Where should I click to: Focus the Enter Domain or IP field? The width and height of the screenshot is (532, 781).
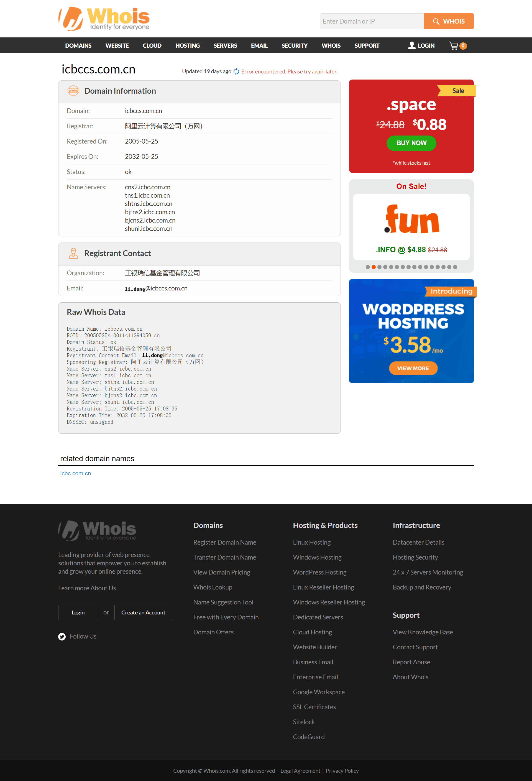pos(372,21)
